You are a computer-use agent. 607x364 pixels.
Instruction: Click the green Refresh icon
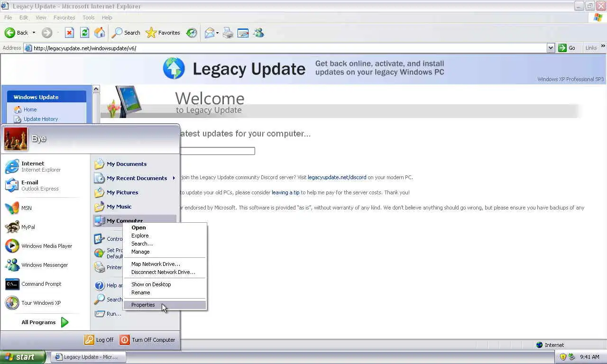[84, 33]
